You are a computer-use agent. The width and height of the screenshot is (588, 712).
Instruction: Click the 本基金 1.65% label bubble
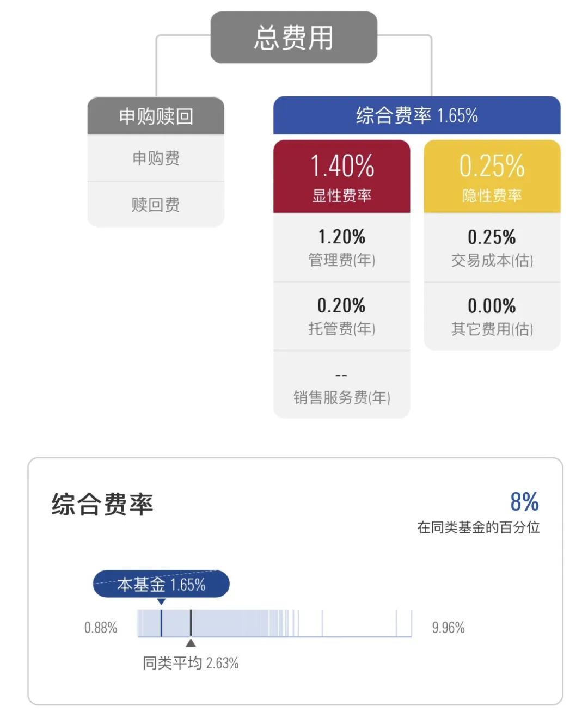(161, 585)
